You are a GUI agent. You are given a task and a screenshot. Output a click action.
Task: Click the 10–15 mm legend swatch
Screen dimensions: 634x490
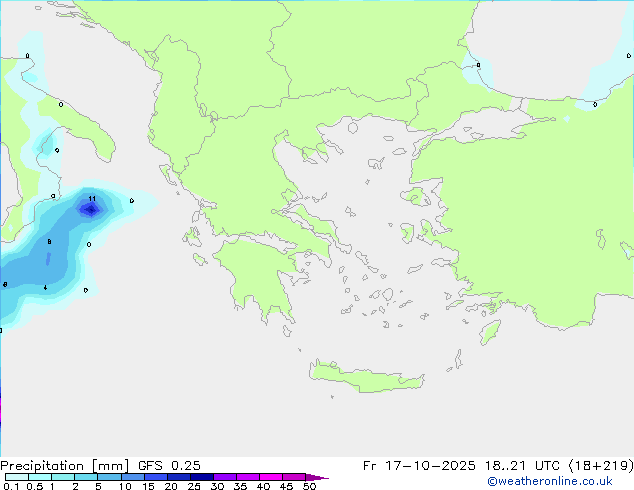coord(132,477)
